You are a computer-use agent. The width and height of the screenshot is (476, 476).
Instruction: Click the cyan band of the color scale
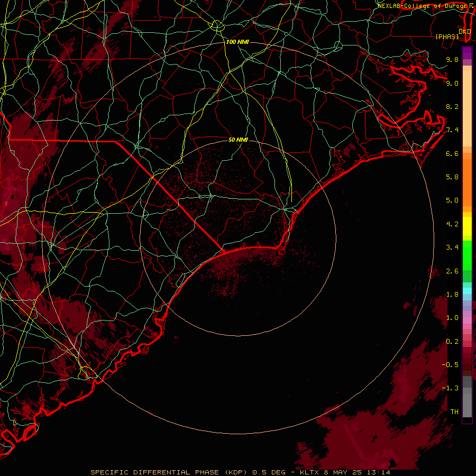click(x=467, y=291)
